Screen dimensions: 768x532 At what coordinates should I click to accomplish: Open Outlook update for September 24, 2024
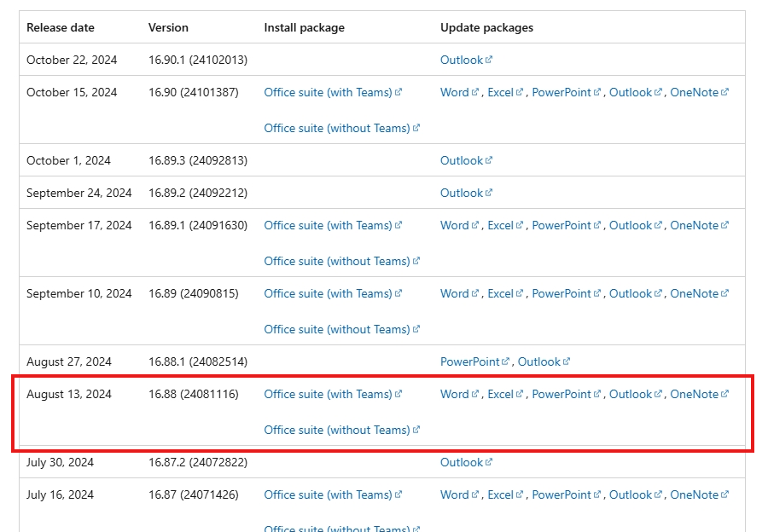click(466, 193)
